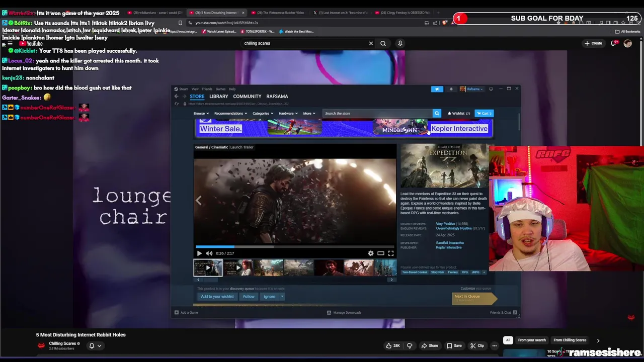This screenshot has width=644, height=362.
Task: Open Kepler Interactive publisher link
Action: (449, 247)
